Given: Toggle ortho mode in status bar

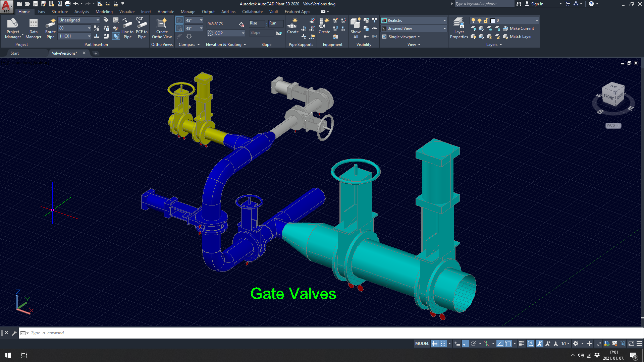Looking at the screenshot, I should tap(465, 344).
